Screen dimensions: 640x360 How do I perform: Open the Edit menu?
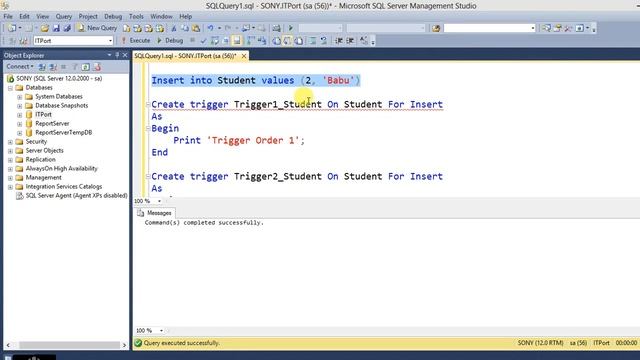(x=24, y=16)
